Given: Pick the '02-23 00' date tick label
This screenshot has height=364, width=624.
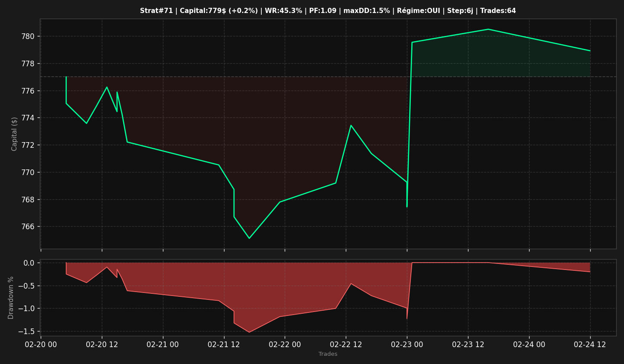Looking at the screenshot, I should click(x=407, y=344).
